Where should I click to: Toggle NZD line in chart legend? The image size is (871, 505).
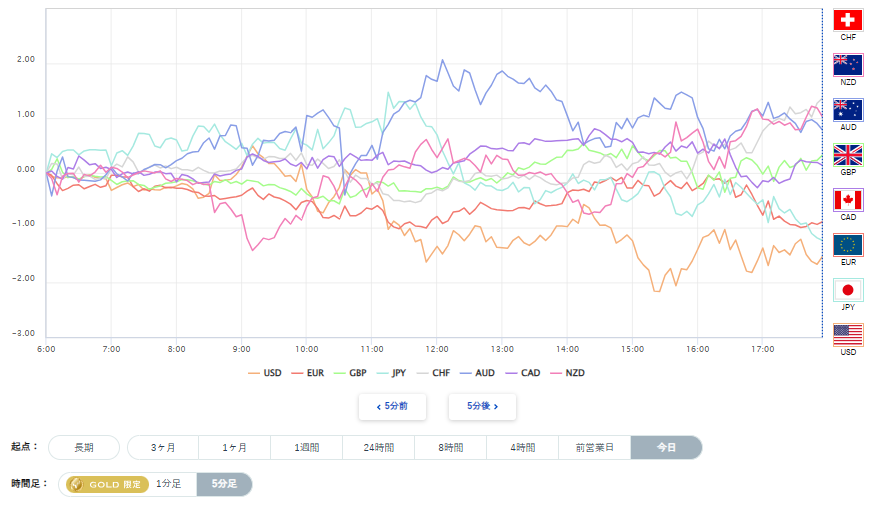pos(567,373)
